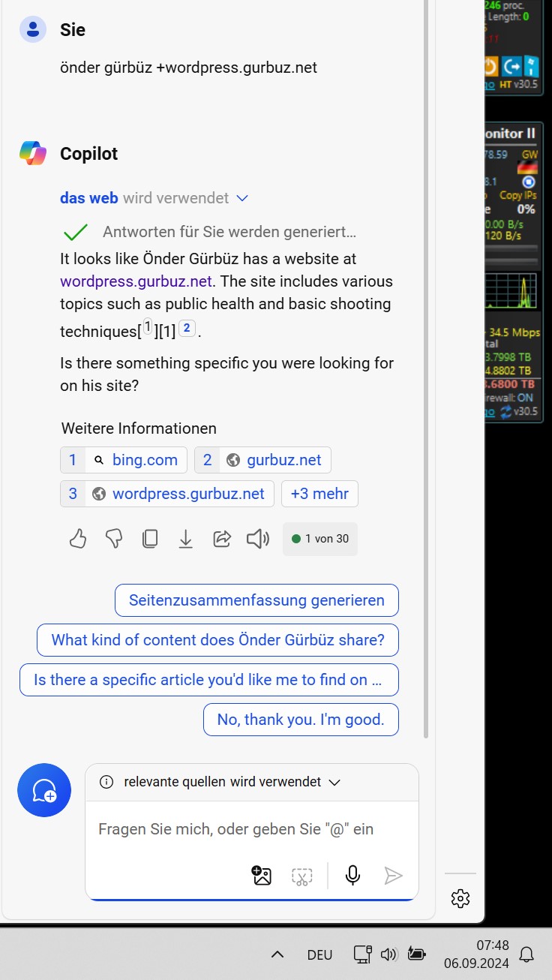552x980 pixels.
Task: Open the wordpress.gurbuz.net link in the answer
Action: [x=136, y=281]
